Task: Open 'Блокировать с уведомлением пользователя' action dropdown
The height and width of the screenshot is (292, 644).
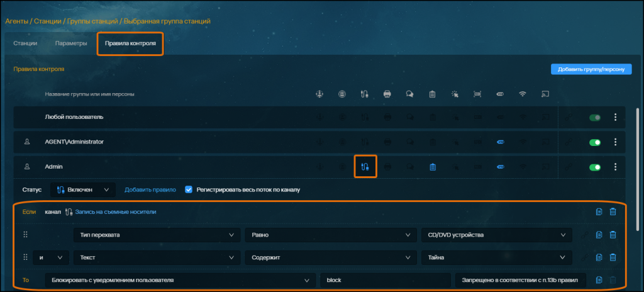Action: (180, 280)
